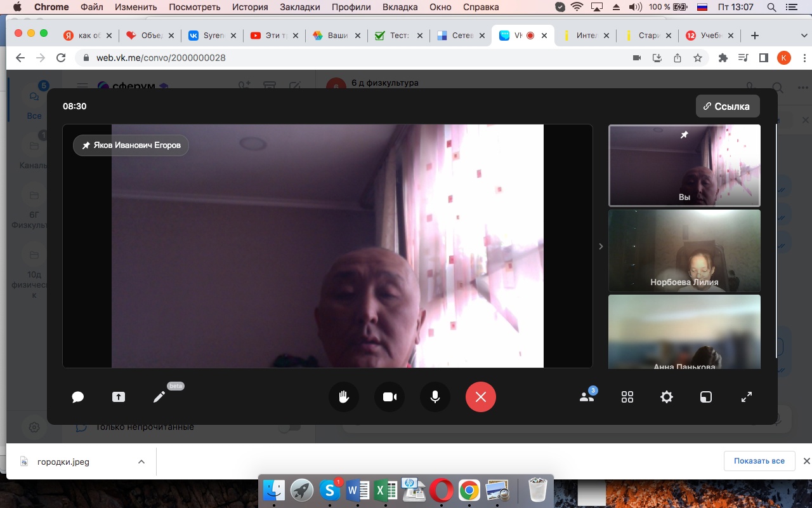The width and height of the screenshot is (812, 508).
Task: Open Spotlight search in menu bar
Action: click(x=772, y=7)
